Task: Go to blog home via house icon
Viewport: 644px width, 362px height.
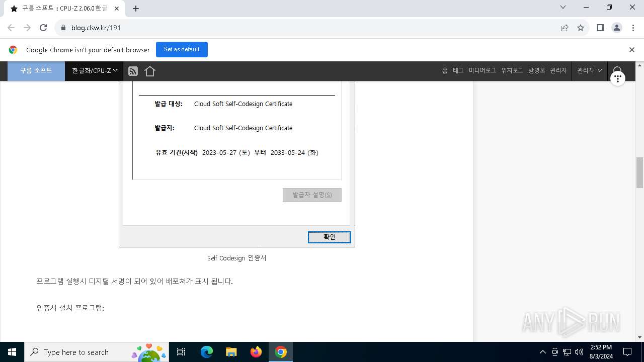Action: 150,71
